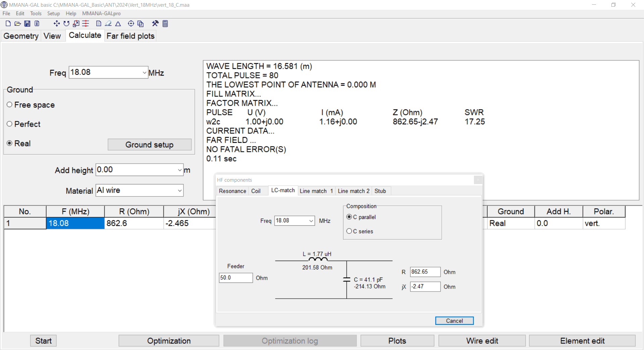
Task: Expand the main Freq dropdown
Action: click(144, 73)
